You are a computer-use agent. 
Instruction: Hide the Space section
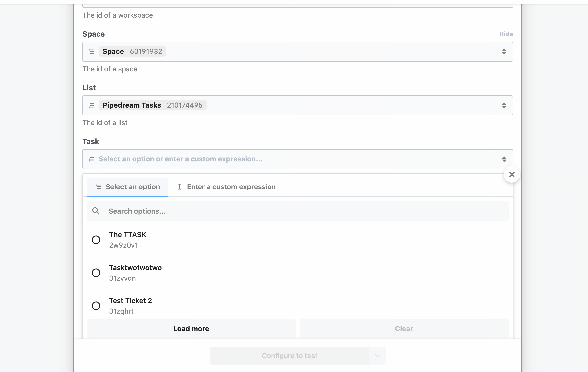[506, 34]
